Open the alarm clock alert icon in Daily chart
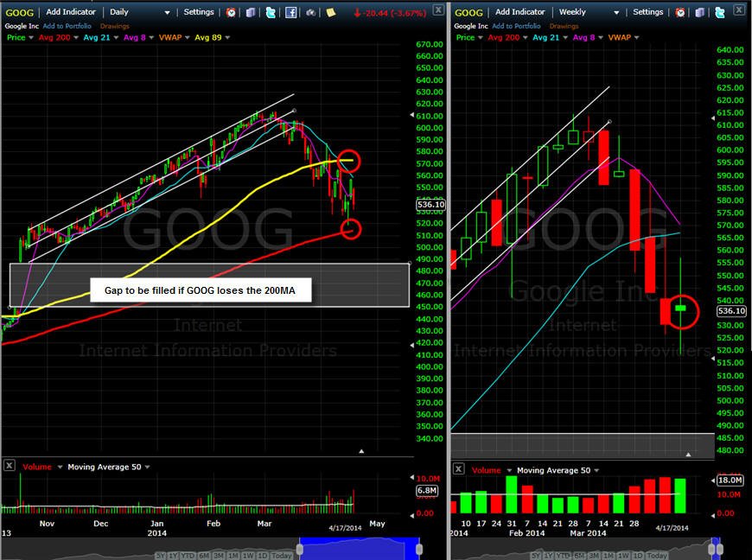The width and height of the screenshot is (752, 560). tap(231, 12)
